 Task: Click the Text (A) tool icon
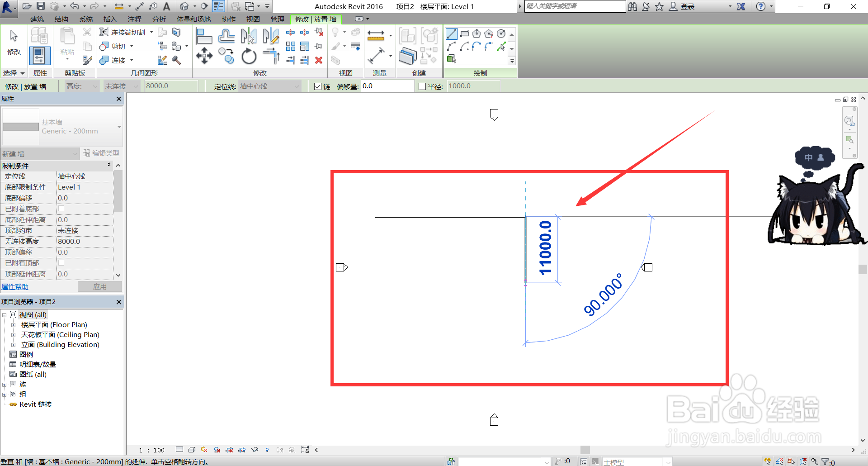pyautogui.click(x=166, y=6)
